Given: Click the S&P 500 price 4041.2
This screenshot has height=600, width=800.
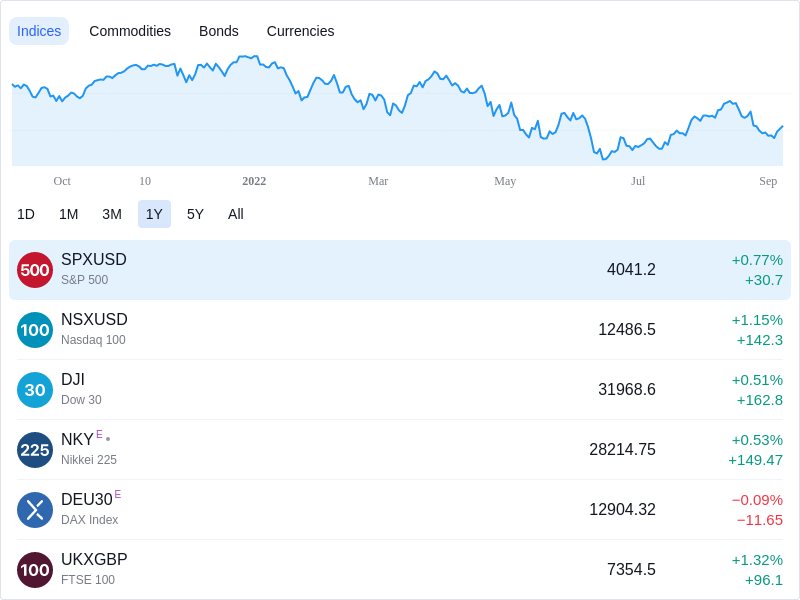Looking at the screenshot, I should [631, 269].
